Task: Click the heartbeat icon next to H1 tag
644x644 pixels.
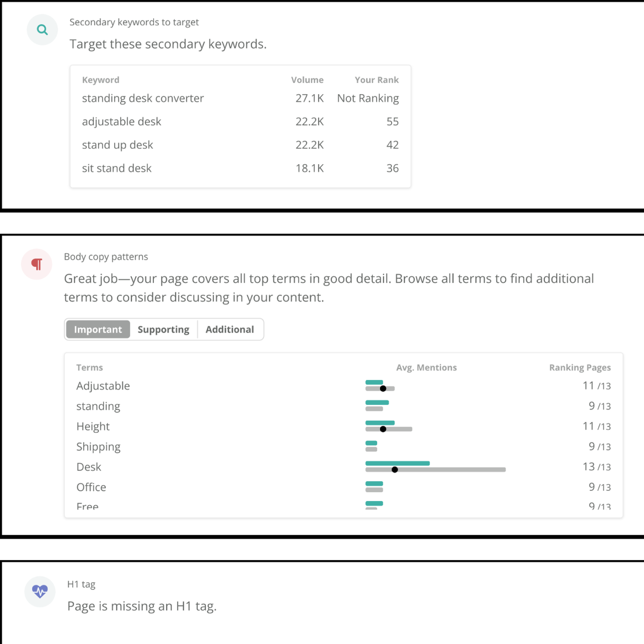Action: [x=39, y=591]
